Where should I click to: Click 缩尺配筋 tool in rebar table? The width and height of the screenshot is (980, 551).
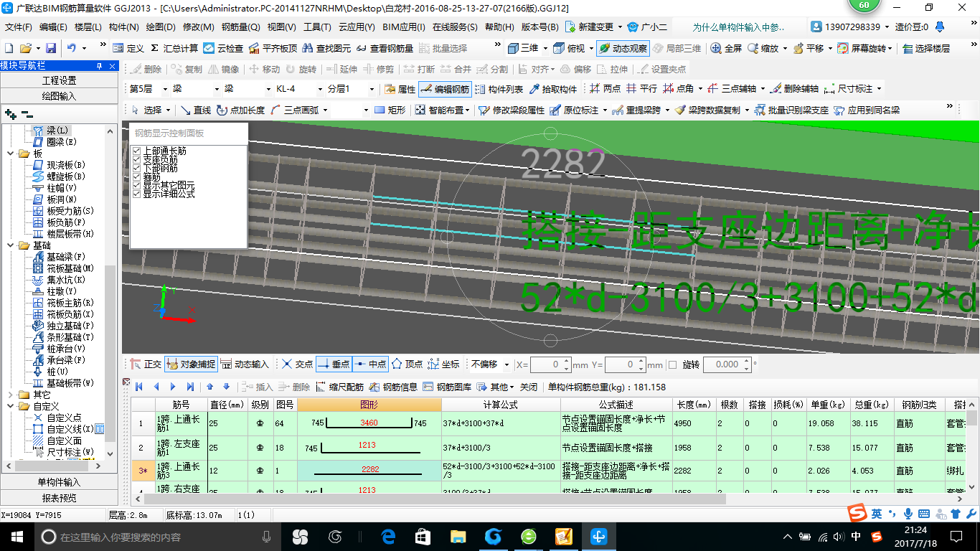[x=340, y=387]
